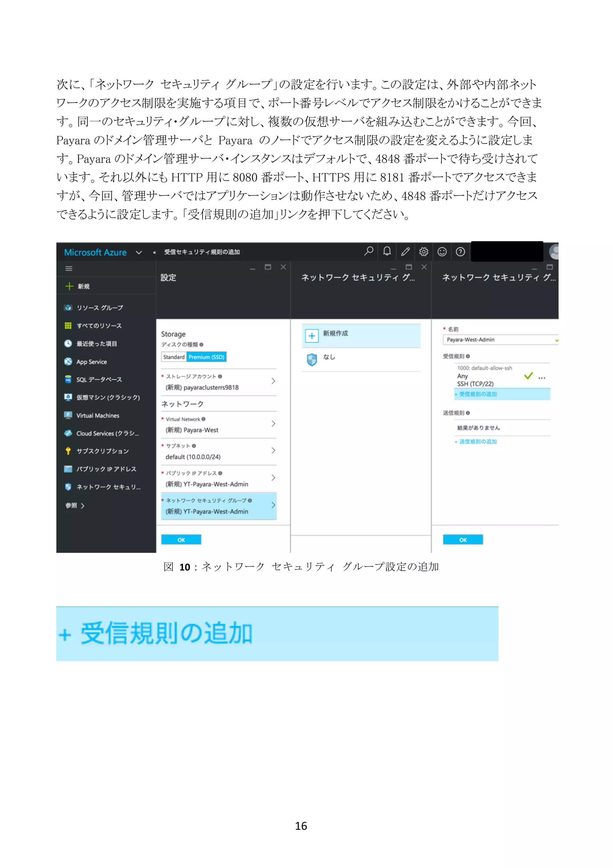Screen dimensions: 613x868
Task: Open the Microsoft Azure dropdown chevron
Action: coord(139,252)
